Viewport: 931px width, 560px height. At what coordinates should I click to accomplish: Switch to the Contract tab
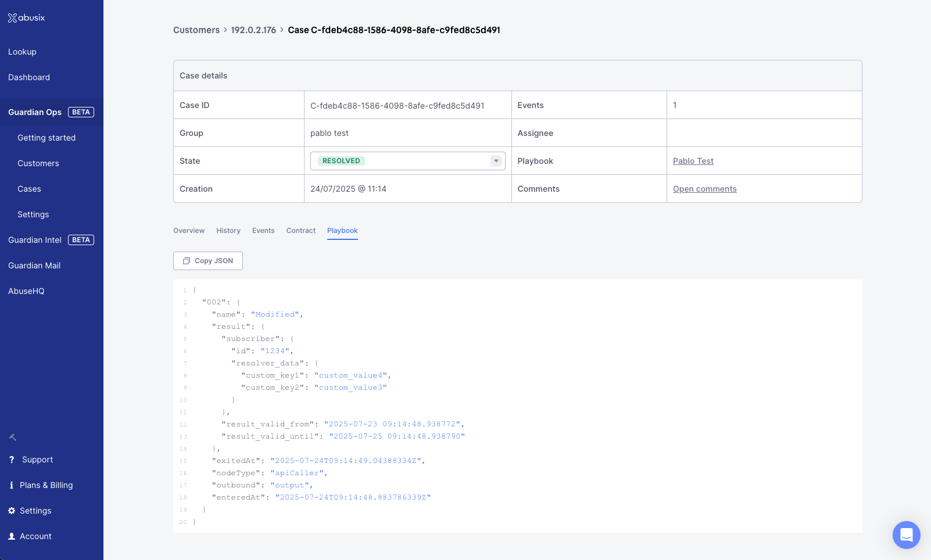click(x=301, y=231)
